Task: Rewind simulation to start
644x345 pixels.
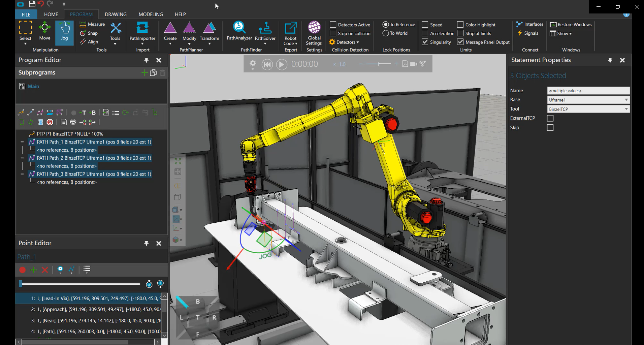Action: pos(267,64)
